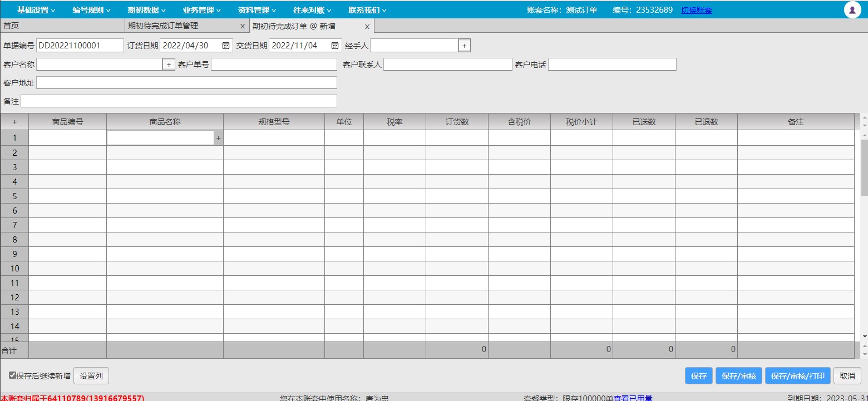Click plus icon in 商品名称 cell row 1

(x=218, y=138)
